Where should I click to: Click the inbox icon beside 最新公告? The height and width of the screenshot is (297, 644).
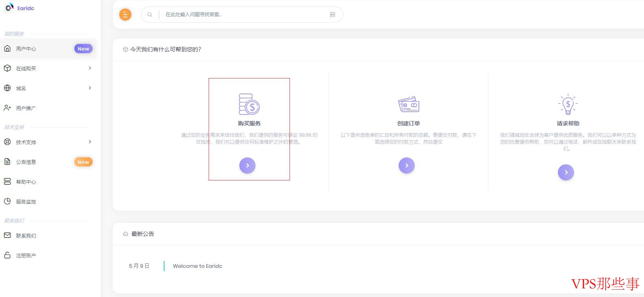tap(125, 234)
